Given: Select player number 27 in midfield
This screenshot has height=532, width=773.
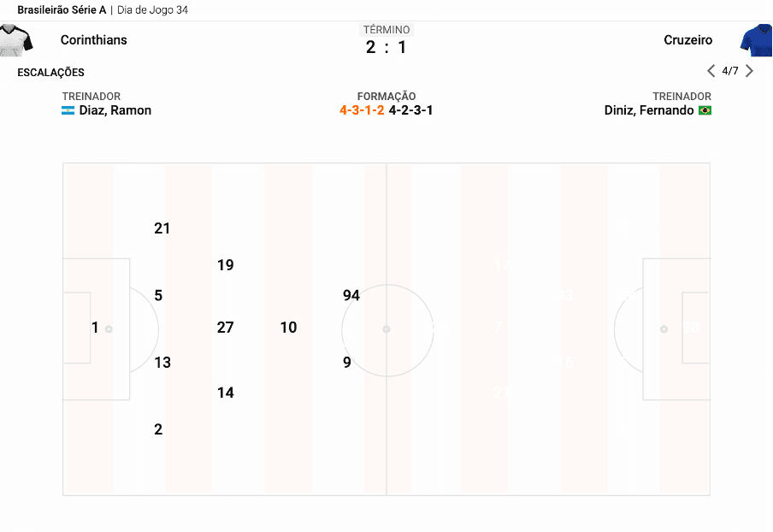Looking at the screenshot, I should coord(225,328).
